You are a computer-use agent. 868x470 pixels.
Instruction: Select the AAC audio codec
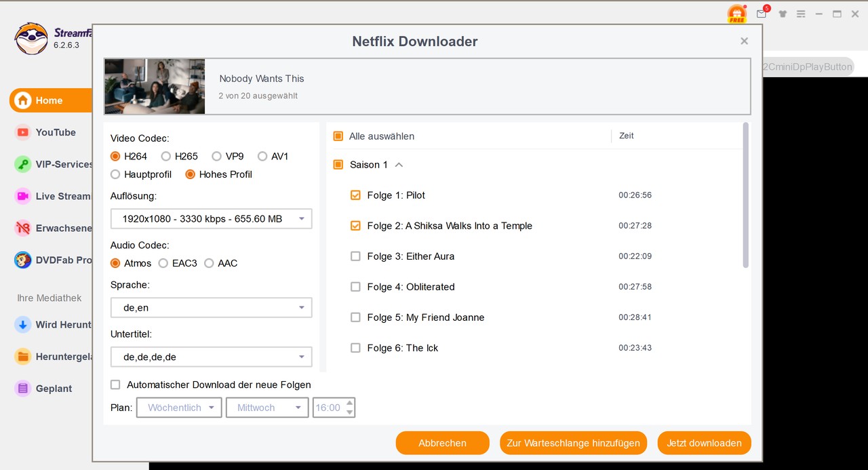(209, 263)
